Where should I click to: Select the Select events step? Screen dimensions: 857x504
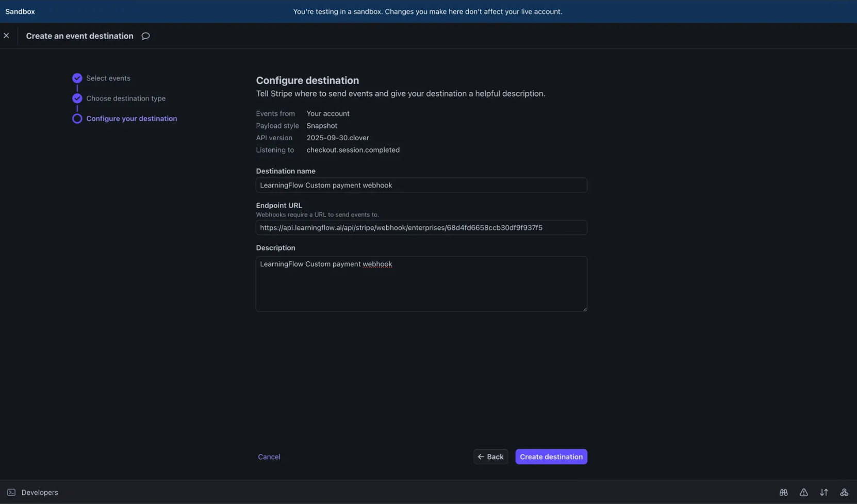tap(108, 78)
